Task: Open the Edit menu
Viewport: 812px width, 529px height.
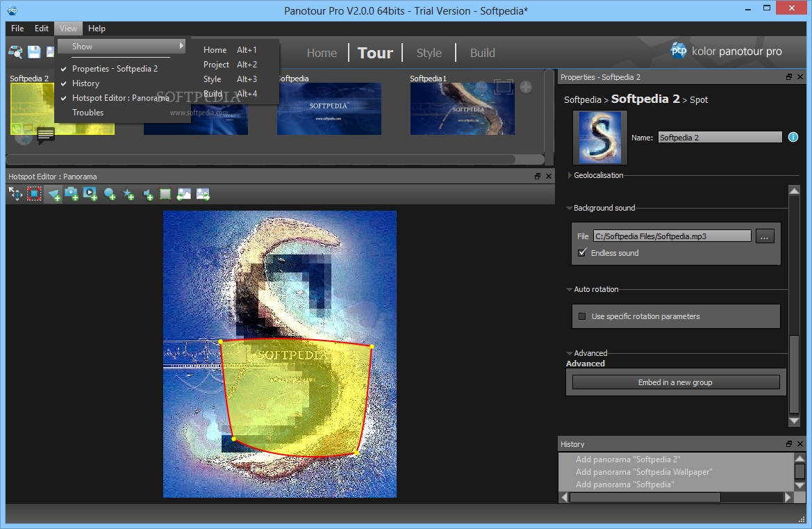Action: pyautogui.click(x=42, y=28)
